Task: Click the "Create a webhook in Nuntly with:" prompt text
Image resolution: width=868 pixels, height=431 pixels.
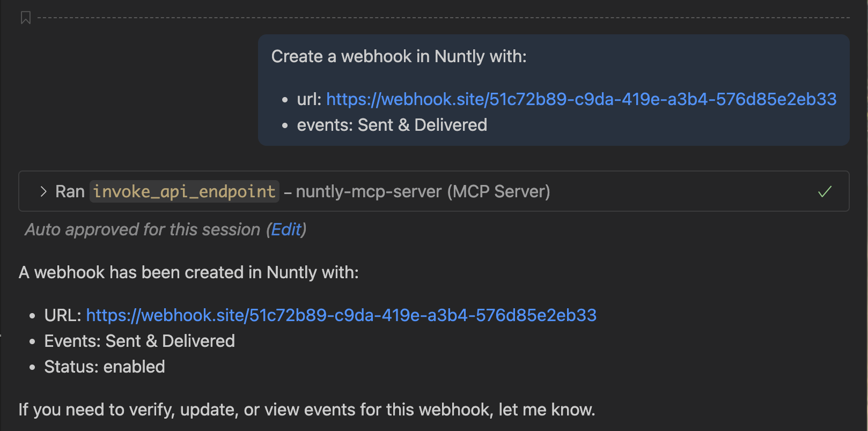Action: pos(399,56)
